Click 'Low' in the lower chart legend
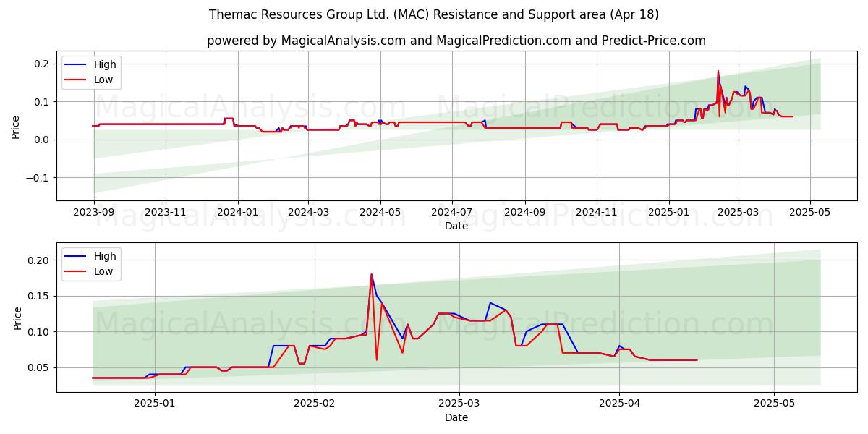This screenshot has width=868, height=434. click(x=103, y=271)
